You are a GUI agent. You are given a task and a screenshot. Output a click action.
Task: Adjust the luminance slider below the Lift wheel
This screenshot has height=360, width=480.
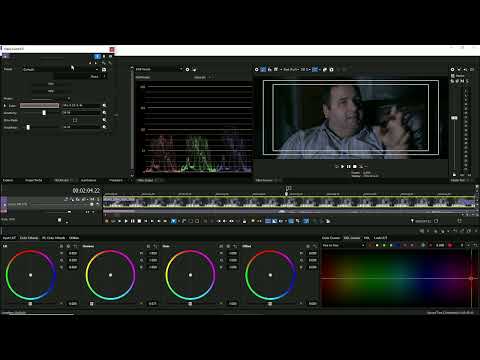[30, 304]
